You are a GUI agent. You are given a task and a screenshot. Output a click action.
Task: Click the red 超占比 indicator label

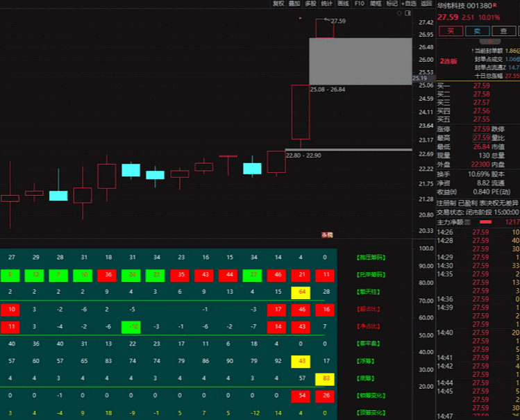point(368,310)
